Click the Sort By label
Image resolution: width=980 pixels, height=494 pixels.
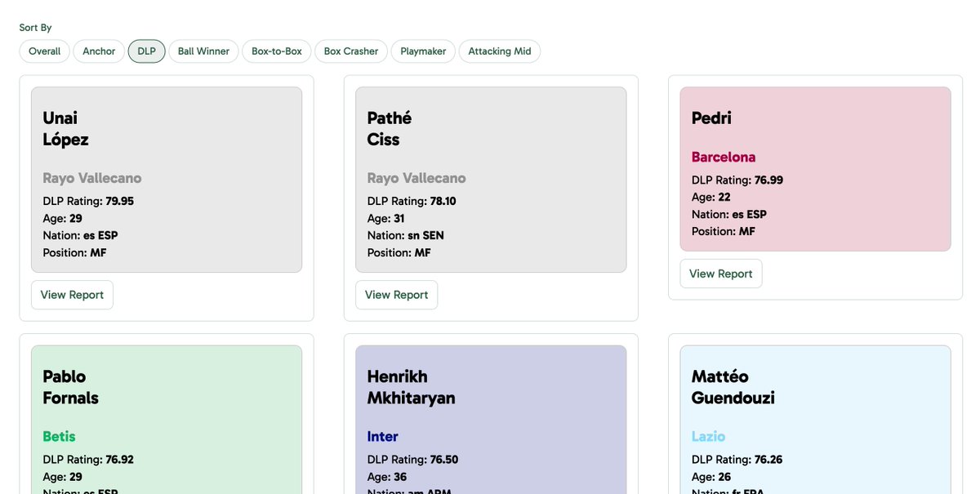pyautogui.click(x=36, y=28)
